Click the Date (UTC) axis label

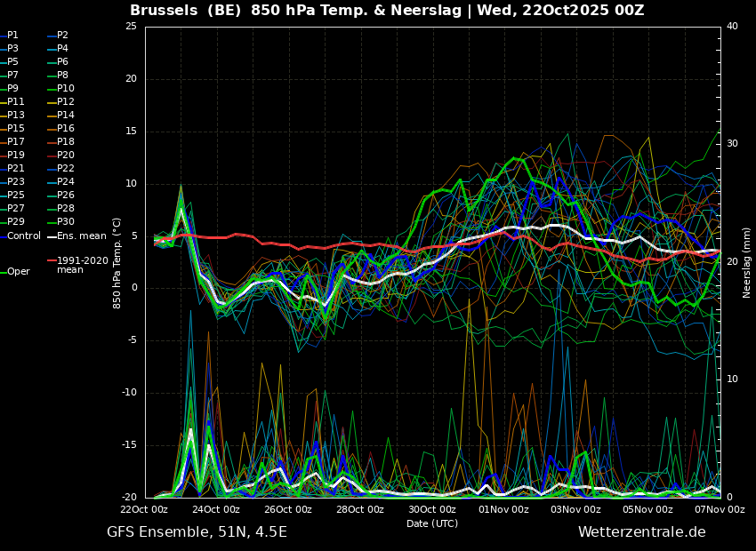[432, 523]
